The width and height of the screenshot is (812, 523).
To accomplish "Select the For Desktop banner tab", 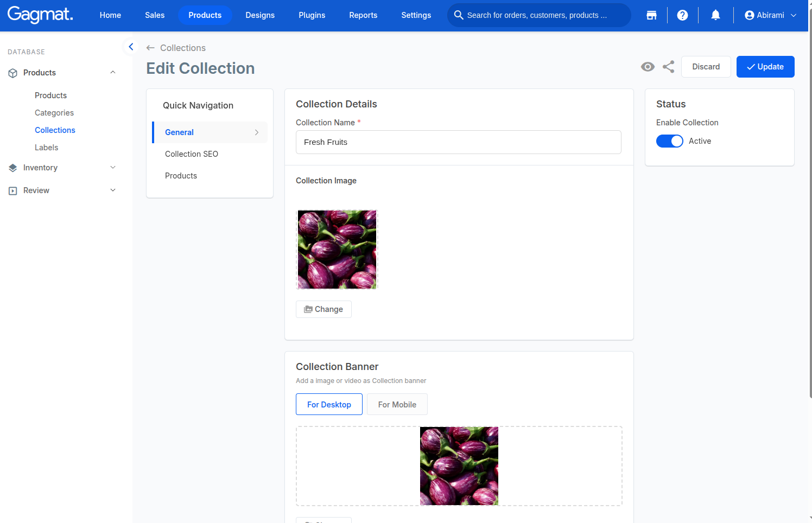I will [329, 404].
